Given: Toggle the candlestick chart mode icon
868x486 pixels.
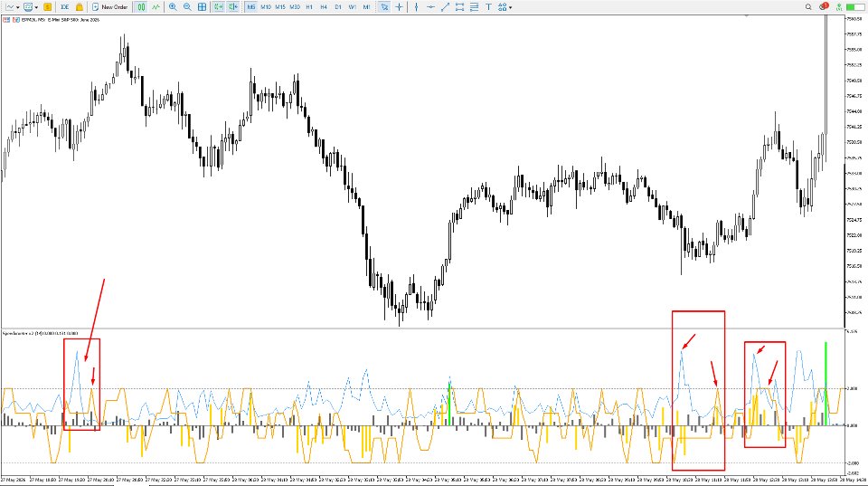Looking at the screenshot, I should pos(141,7).
